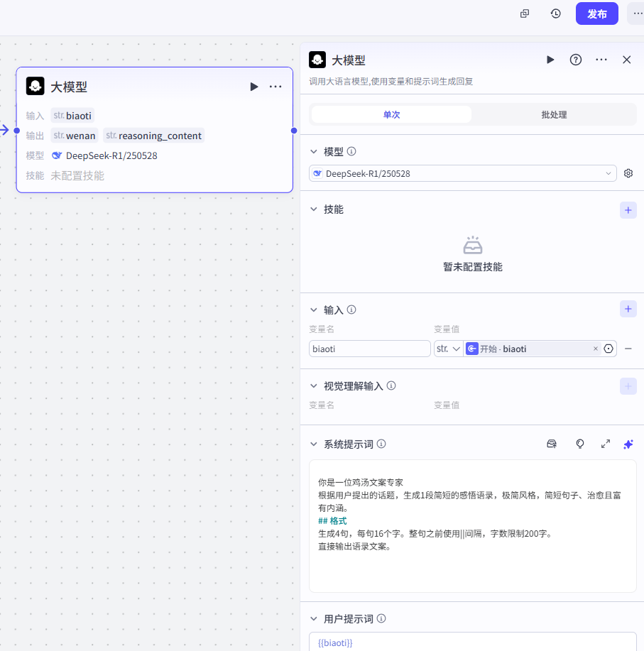This screenshot has height=651, width=644.
Task: Click the run icon in the panel header
Action: pos(550,60)
